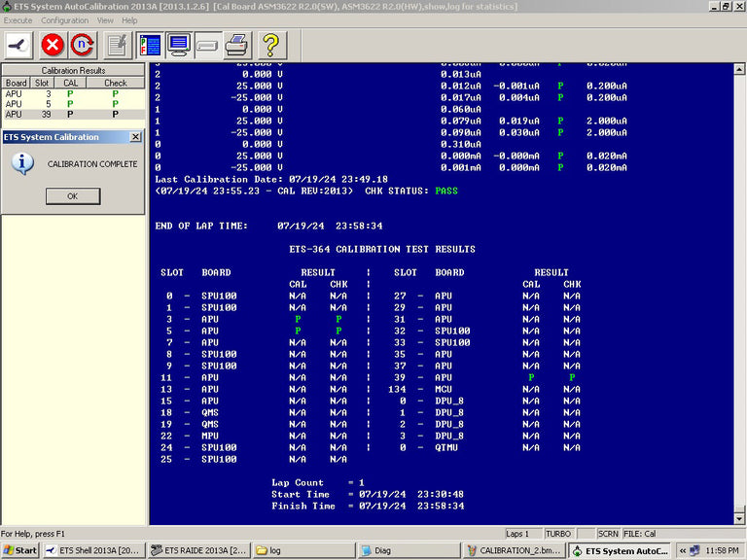Click the Calibration Results panel title
The width and height of the screenshot is (747, 560).
(x=73, y=70)
